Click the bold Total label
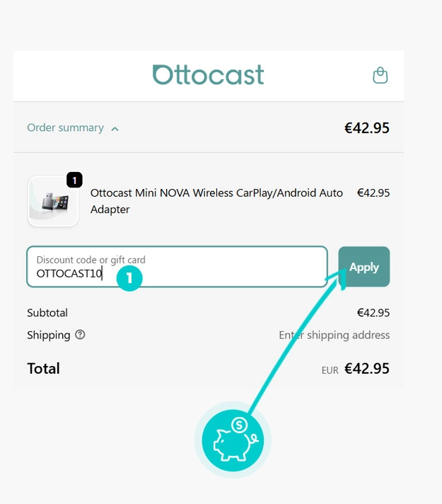 [43, 368]
